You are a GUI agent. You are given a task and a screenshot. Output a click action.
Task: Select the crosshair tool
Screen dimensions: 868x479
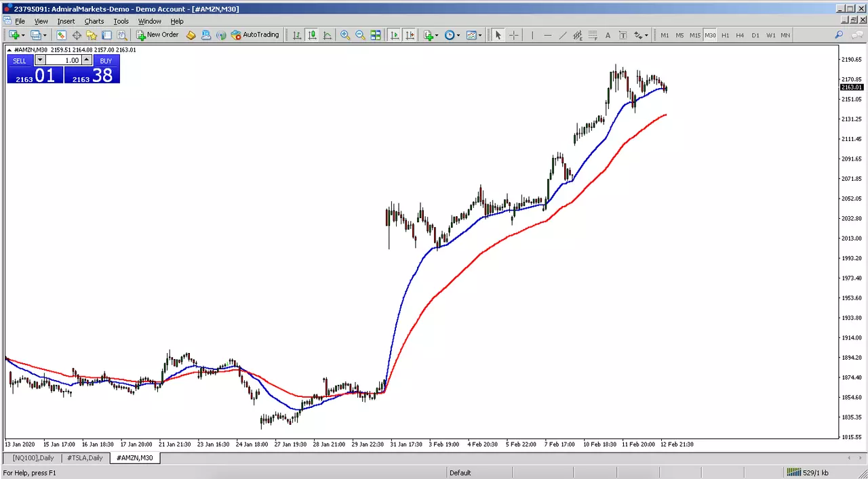click(513, 35)
